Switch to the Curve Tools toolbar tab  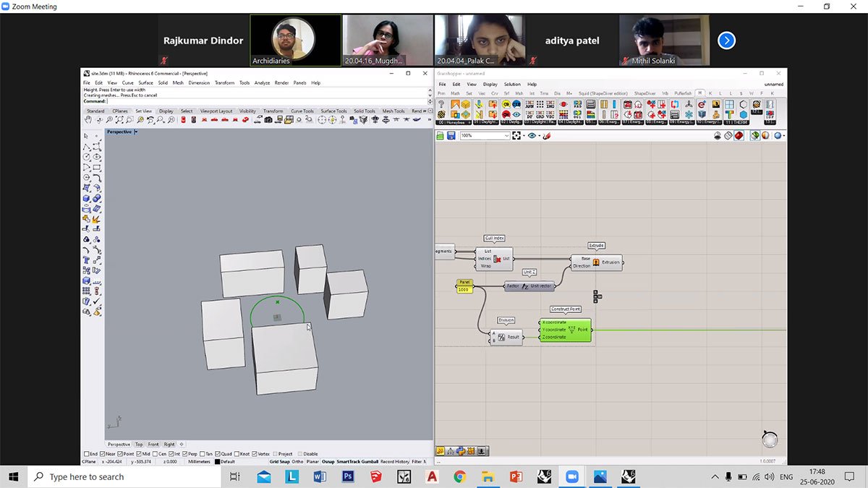302,111
